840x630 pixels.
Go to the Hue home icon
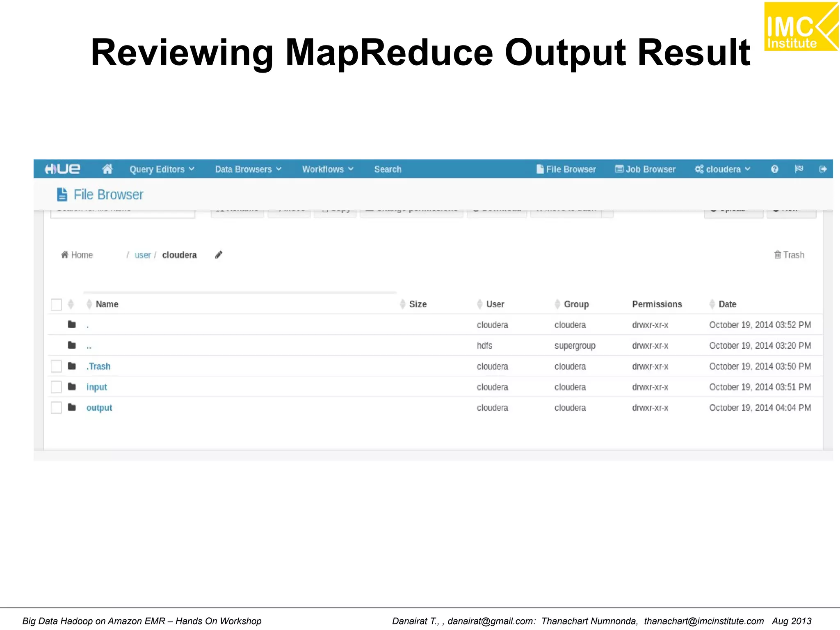pos(107,169)
